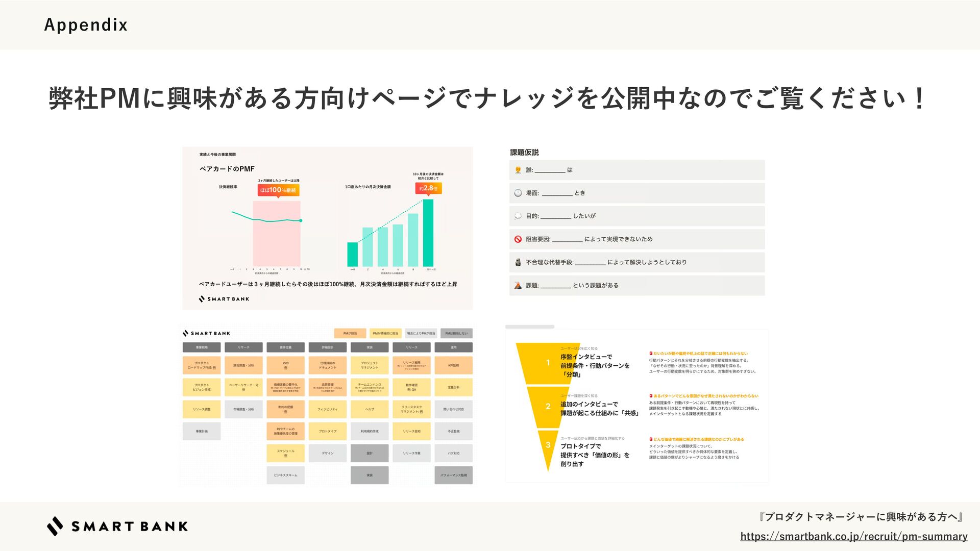Open the ペアカードのPMF chart thumbnail
The image size is (980, 551).
(x=327, y=228)
